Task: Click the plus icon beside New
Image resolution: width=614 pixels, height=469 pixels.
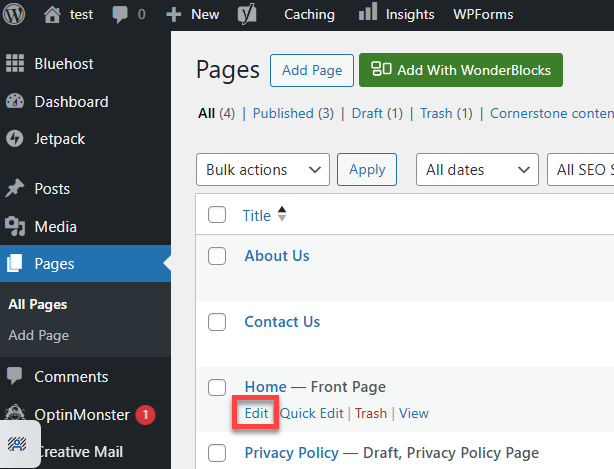Action: click(x=173, y=15)
